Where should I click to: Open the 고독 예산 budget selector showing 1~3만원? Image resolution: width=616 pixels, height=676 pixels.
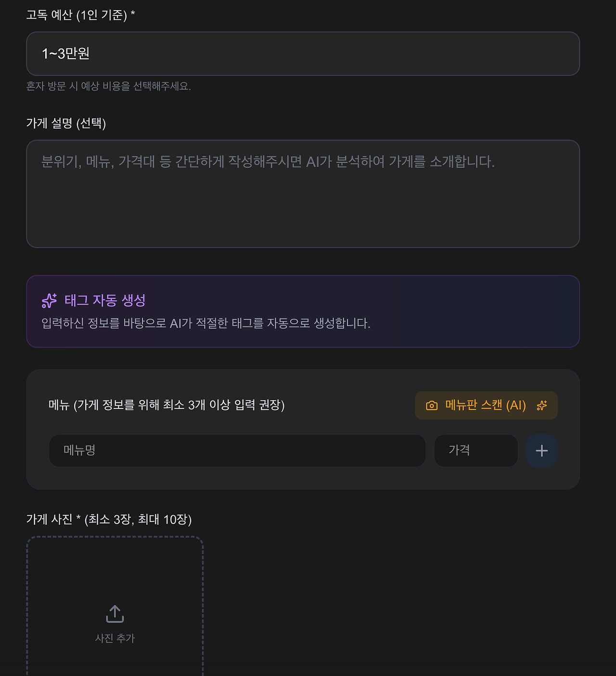tap(303, 54)
